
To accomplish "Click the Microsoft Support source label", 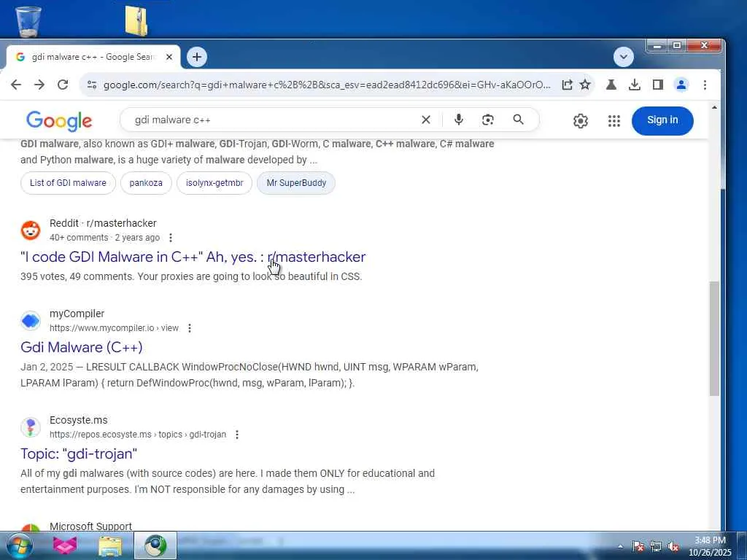I will 90,526.
